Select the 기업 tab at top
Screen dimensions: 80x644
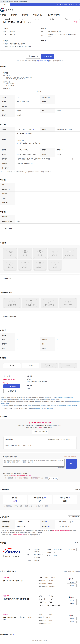pos(15,4)
